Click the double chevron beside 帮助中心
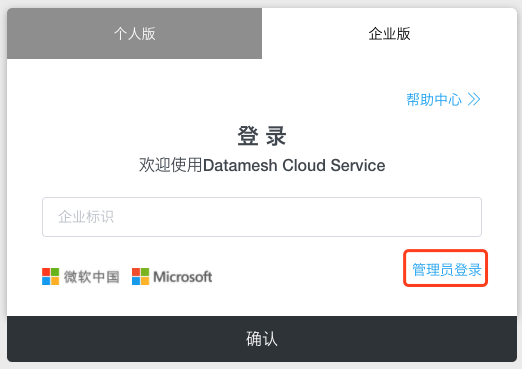 coord(474,99)
